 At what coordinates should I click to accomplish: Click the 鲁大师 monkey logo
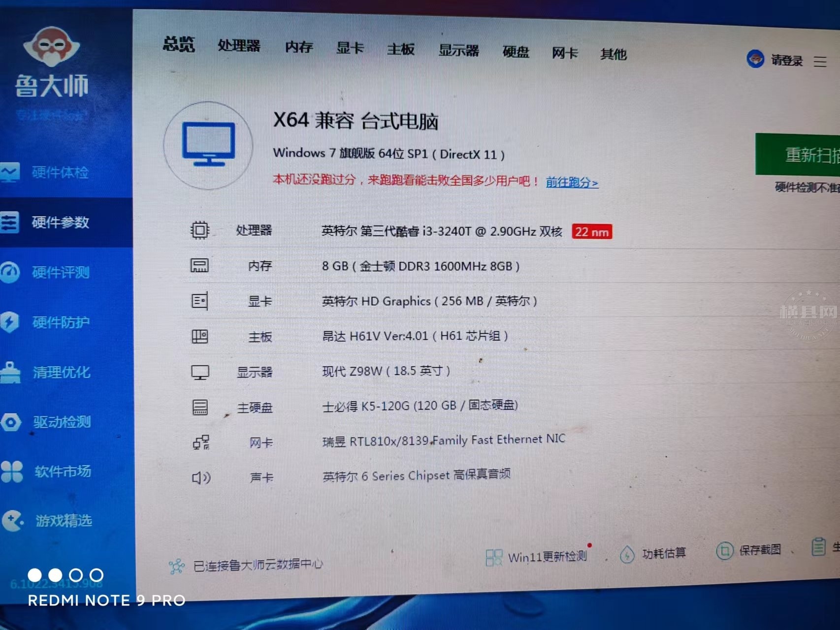(x=51, y=47)
